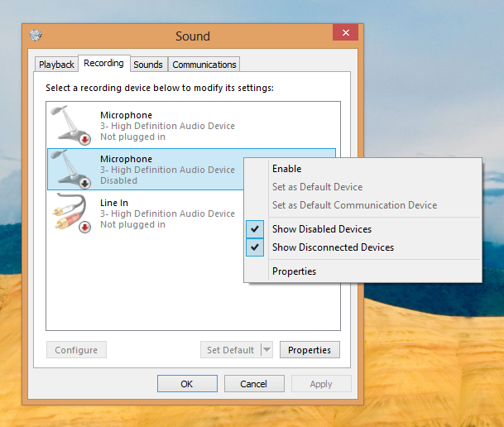The width and height of the screenshot is (504, 427).
Task: Click the 'Sound' window title
Action: (193, 36)
